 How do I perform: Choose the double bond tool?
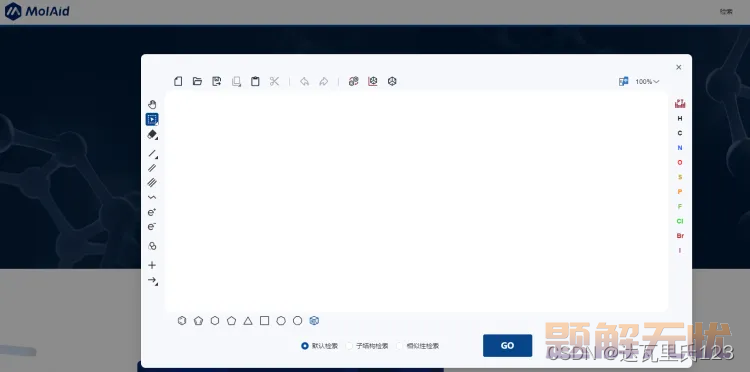(x=152, y=168)
